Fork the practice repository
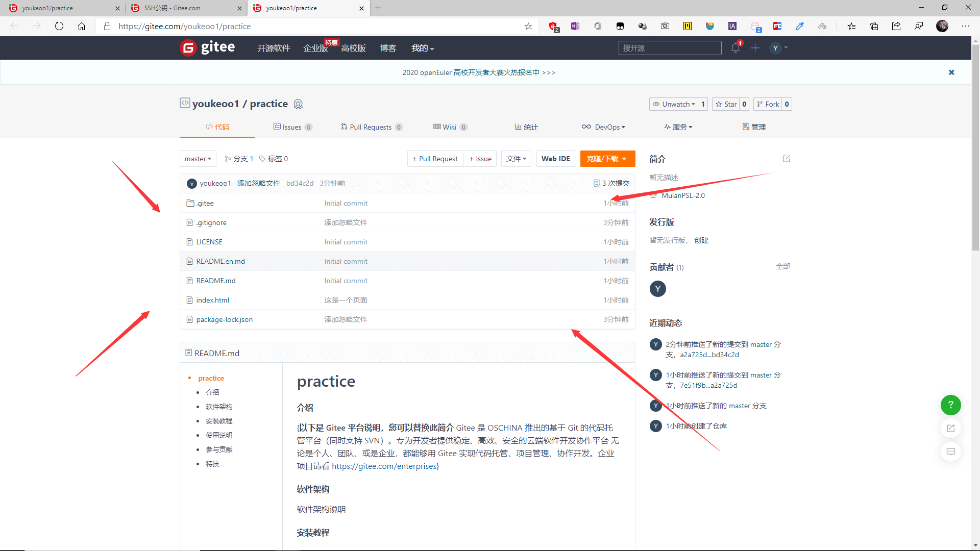The width and height of the screenshot is (980, 551). pos(767,104)
